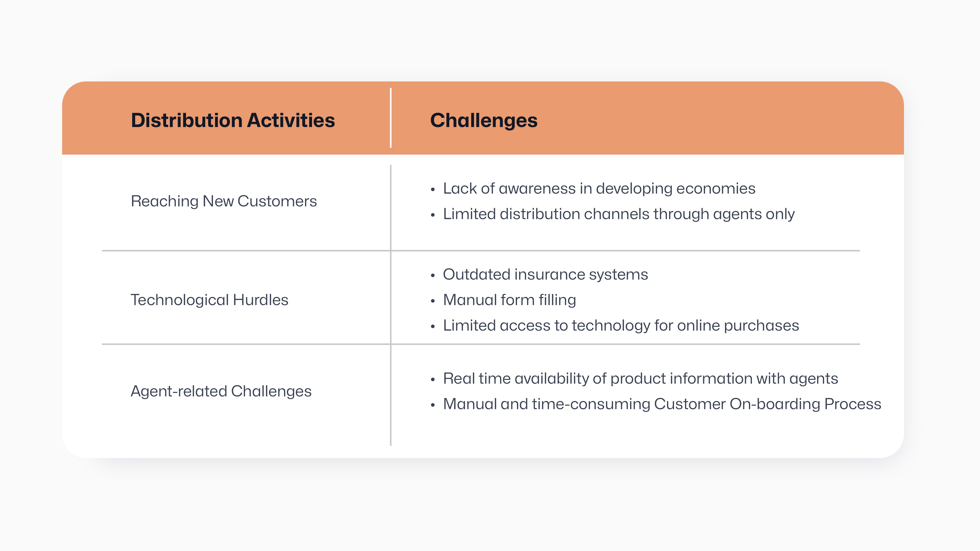Click the "Agent-related Challenges" row label
This screenshot has width=980, height=551.
[221, 391]
